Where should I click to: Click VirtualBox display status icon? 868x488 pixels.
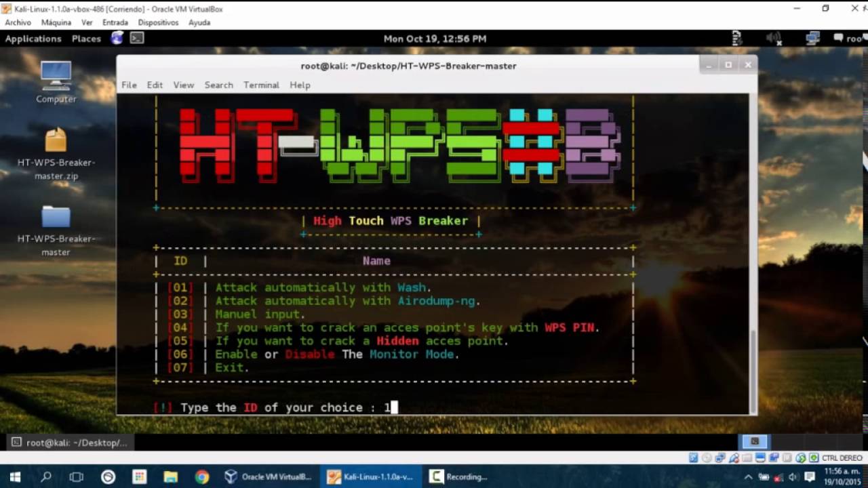(x=761, y=458)
